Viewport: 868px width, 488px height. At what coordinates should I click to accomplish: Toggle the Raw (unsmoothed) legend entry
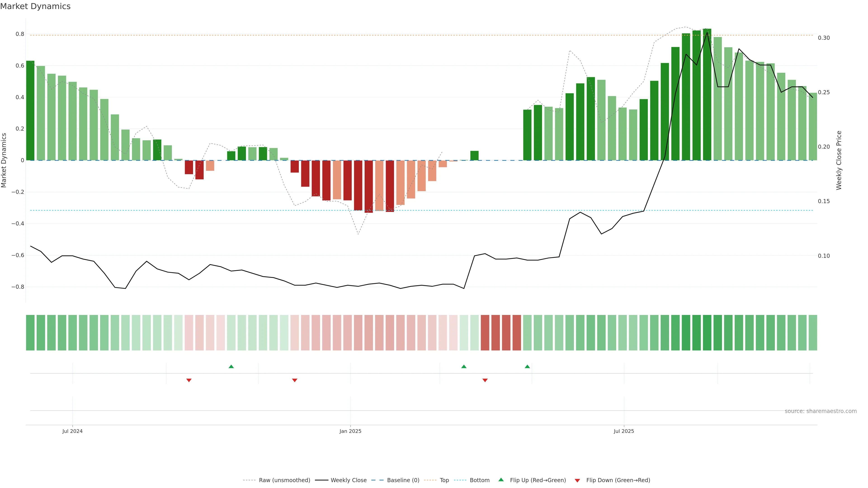(284, 480)
